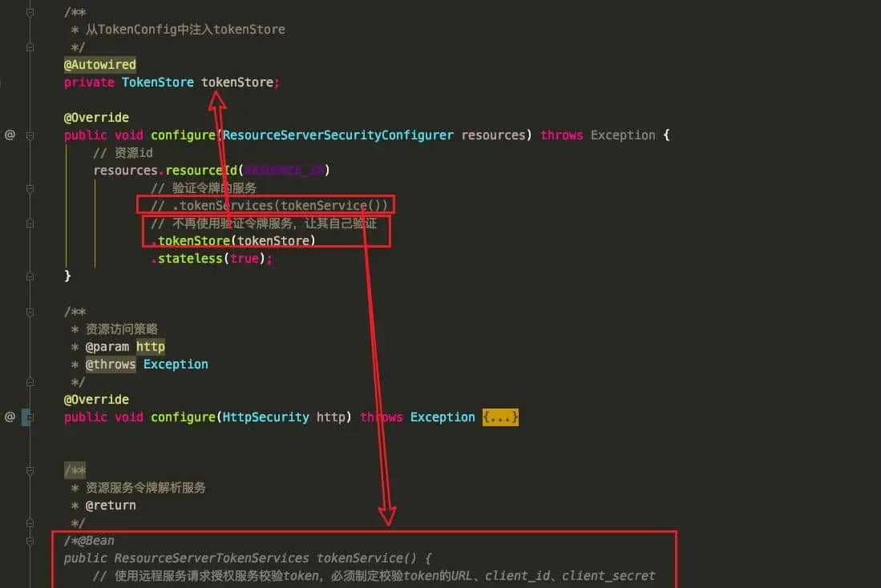Image resolution: width=881 pixels, height=588 pixels.
Task: Click the @Autowired annotation
Action: (x=100, y=64)
